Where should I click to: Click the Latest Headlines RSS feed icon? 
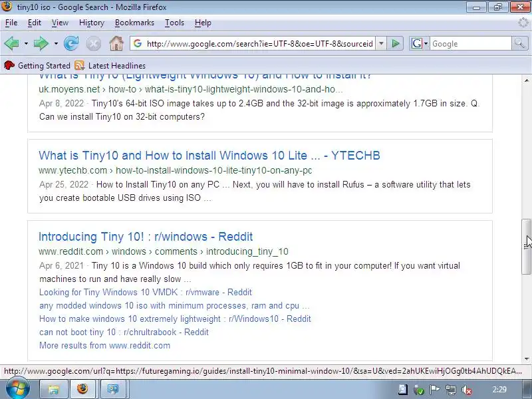(79, 65)
